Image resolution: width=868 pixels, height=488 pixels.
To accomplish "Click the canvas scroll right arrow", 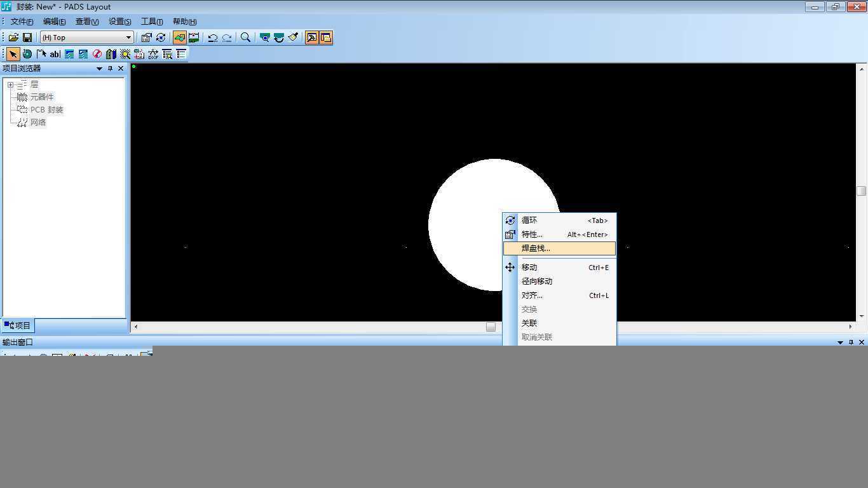I will 850,327.
